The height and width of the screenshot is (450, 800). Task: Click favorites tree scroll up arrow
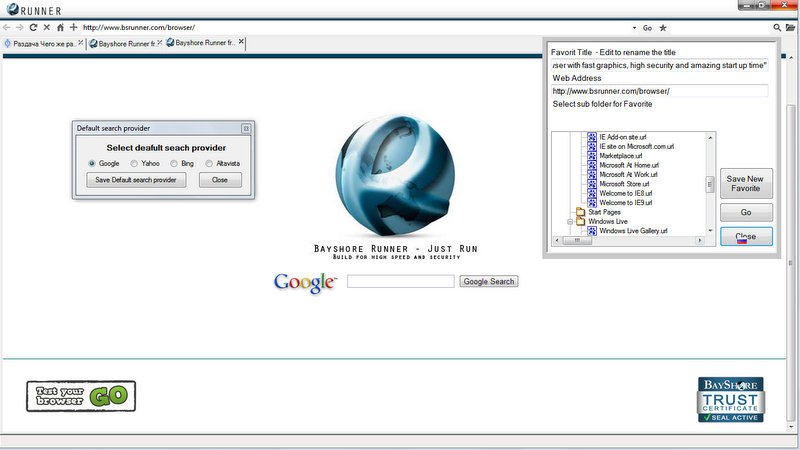[x=710, y=138]
